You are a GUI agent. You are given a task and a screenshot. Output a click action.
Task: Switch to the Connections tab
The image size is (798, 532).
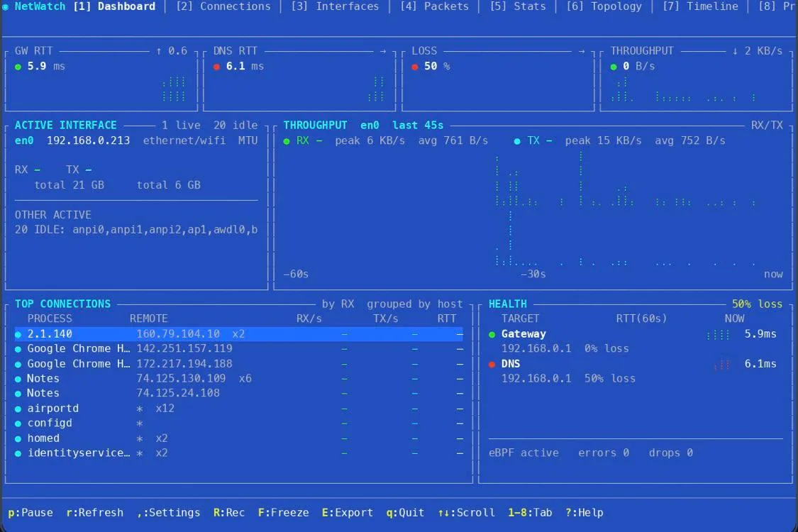coord(223,6)
